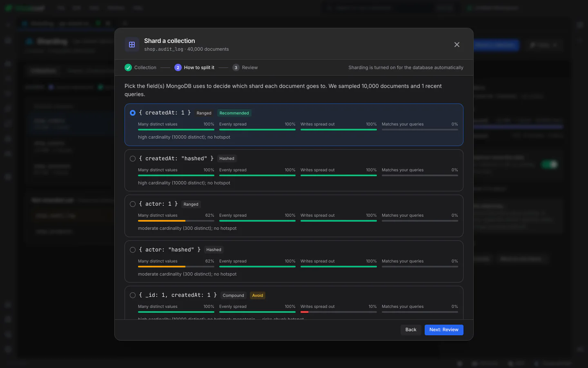Click the grid icon beside Shard a collection
This screenshot has width=588, height=368.
coord(132,45)
